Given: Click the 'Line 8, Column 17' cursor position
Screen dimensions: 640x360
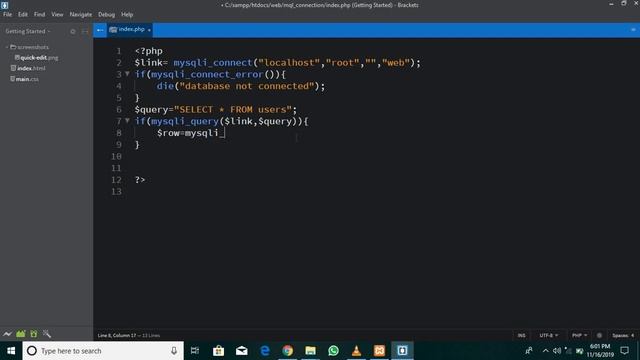Looking at the screenshot, I should pos(117,336).
